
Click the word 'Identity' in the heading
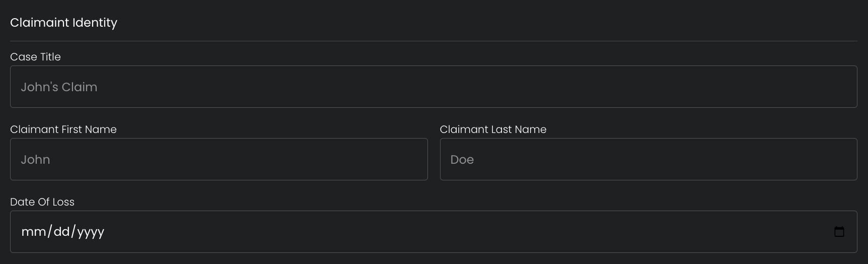pyautogui.click(x=95, y=23)
